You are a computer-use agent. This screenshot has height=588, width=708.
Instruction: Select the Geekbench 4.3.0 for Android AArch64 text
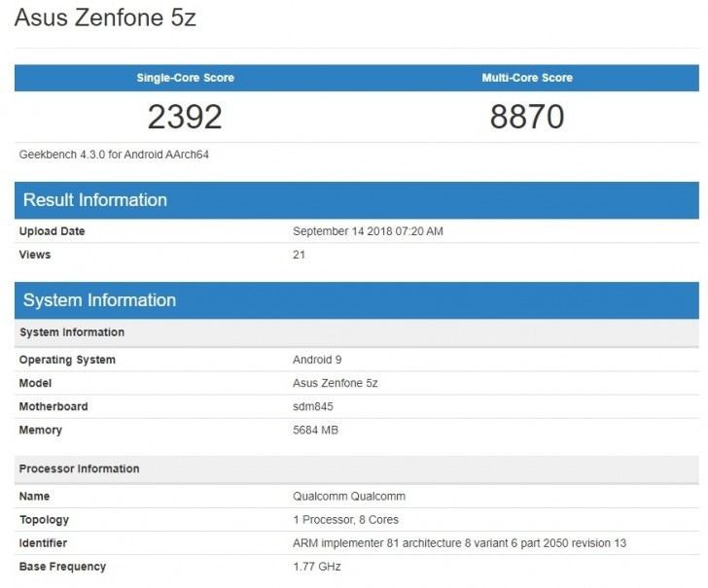coord(114,155)
